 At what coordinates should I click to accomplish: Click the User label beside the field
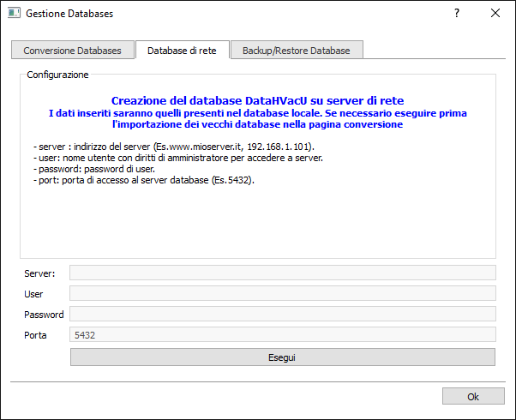click(33, 294)
